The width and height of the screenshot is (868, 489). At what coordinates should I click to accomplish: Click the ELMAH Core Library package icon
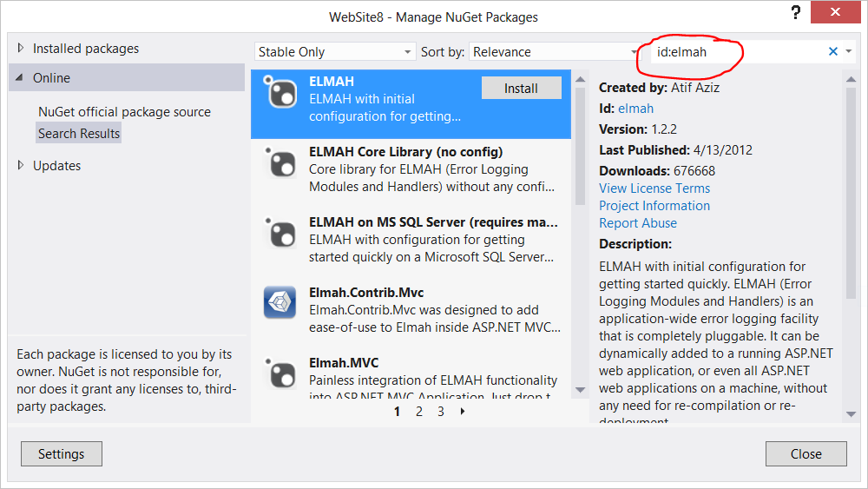click(280, 163)
